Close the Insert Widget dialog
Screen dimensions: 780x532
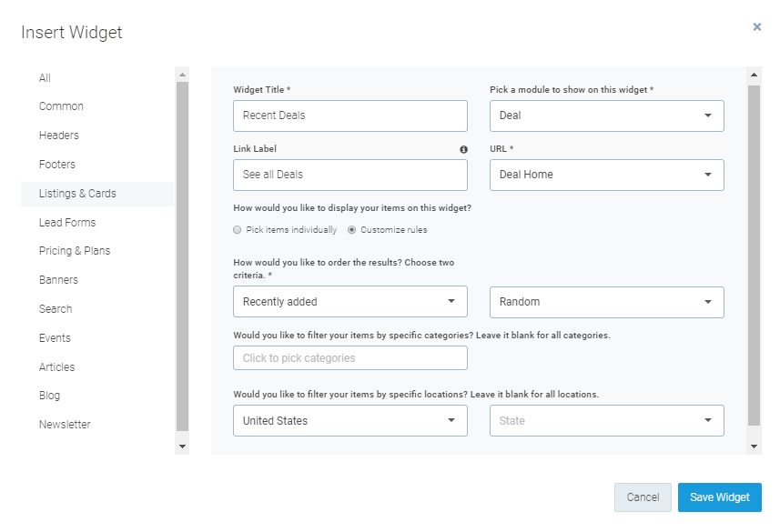[756, 26]
